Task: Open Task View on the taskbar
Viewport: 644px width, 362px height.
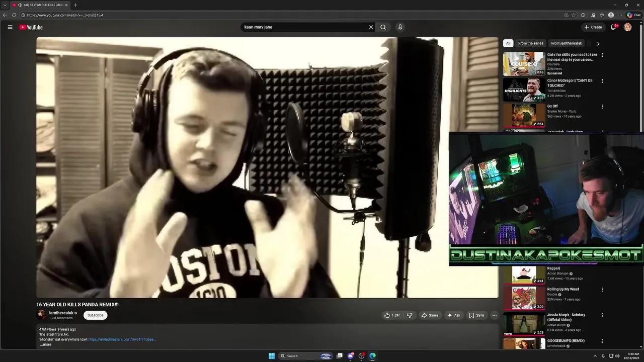Action: click(340, 356)
